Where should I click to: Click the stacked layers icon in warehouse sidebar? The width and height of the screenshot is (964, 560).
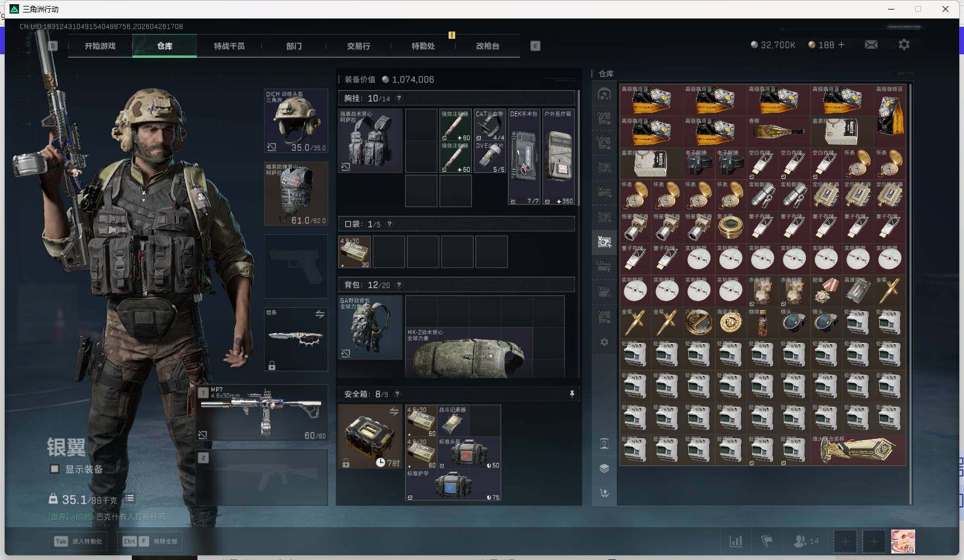click(604, 468)
